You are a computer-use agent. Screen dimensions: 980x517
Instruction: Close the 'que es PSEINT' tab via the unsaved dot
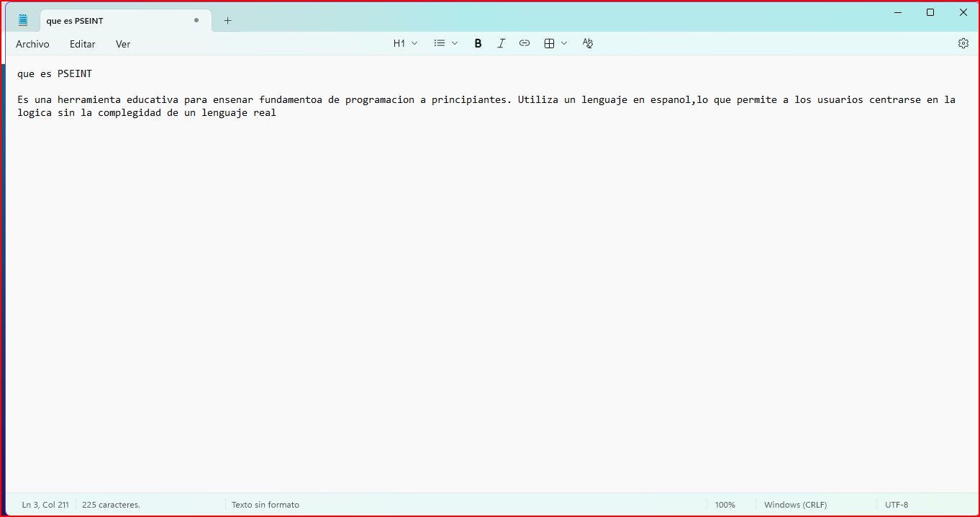pyautogui.click(x=196, y=21)
